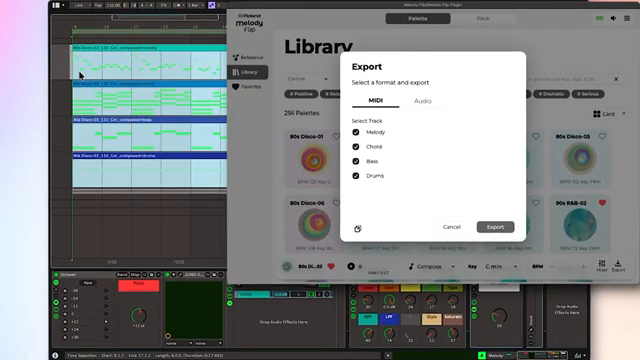The image size is (640, 360).
Task: Click the purple icon in Ableton toolbar
Action: tap(211, 5)
